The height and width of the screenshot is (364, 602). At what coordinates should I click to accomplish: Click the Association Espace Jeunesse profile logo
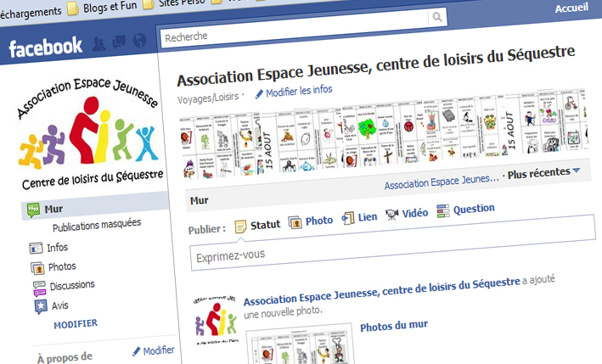(x=89, y=132)
